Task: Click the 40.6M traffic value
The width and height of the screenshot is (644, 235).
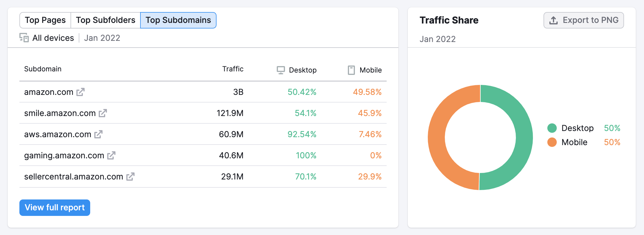Action: [x=231, y=155]
